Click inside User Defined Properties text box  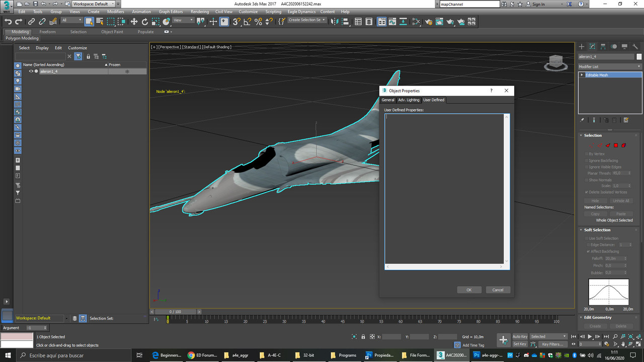coord(444,189)
